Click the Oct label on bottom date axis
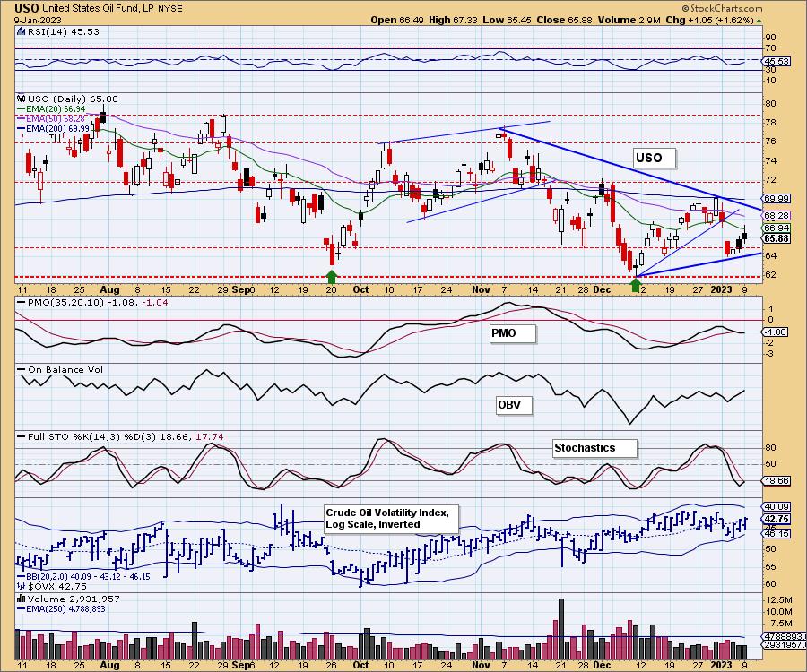The image size is (807, 672). pos(360,665)
